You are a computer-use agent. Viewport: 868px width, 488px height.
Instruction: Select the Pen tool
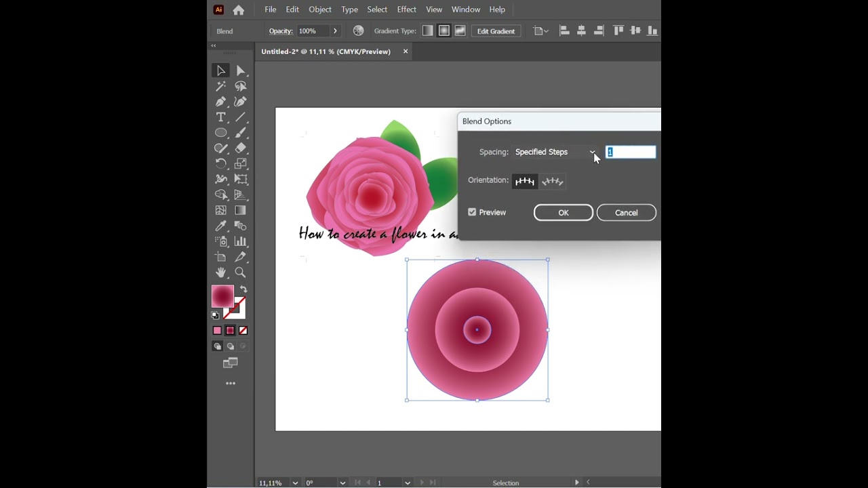(x=220, y=102)
